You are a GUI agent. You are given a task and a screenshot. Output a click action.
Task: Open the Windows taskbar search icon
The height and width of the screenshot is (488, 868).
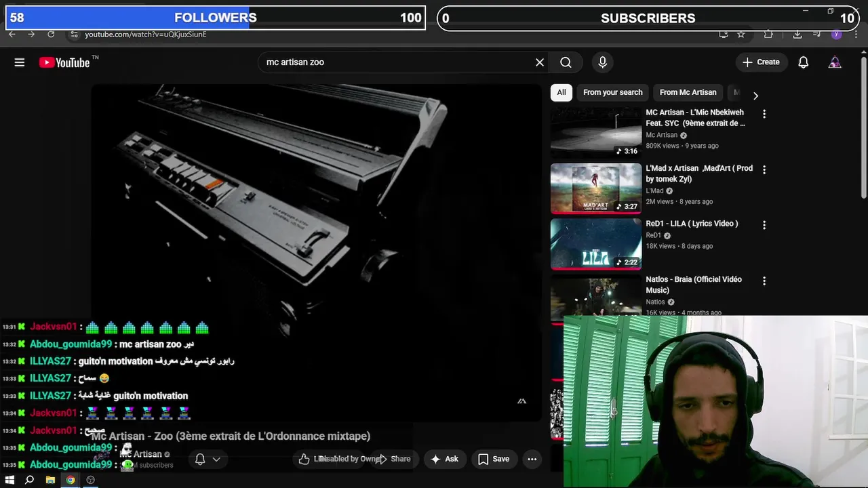[30, 480]
